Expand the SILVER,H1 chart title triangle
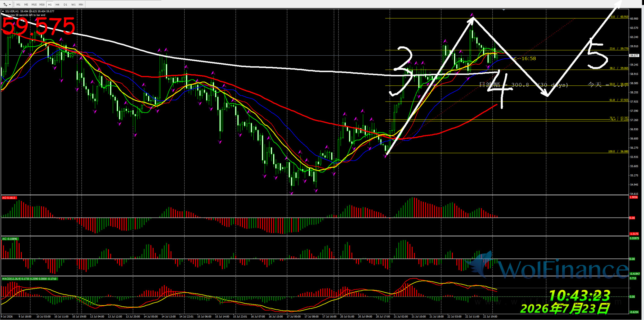 [x=3, y=11]
